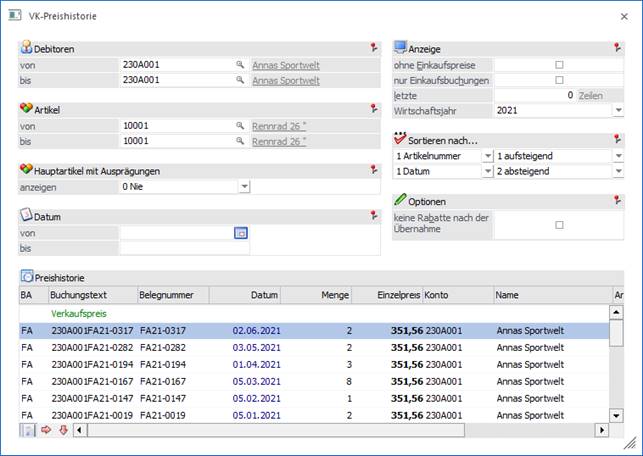Toggle 'keine Rabatte nach der Übernahme' checkbox
This screenshot has height=456, width=643.
tap(559, 225)
